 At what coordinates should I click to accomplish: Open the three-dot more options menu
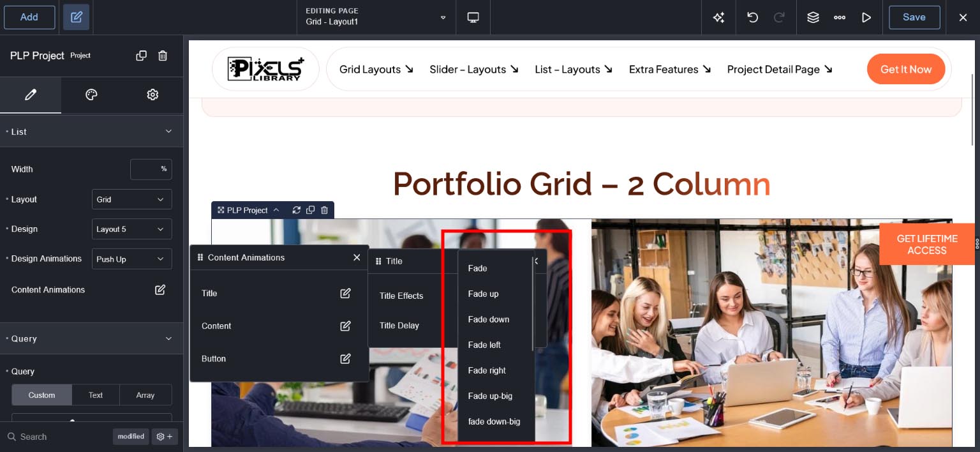(840, 17)
